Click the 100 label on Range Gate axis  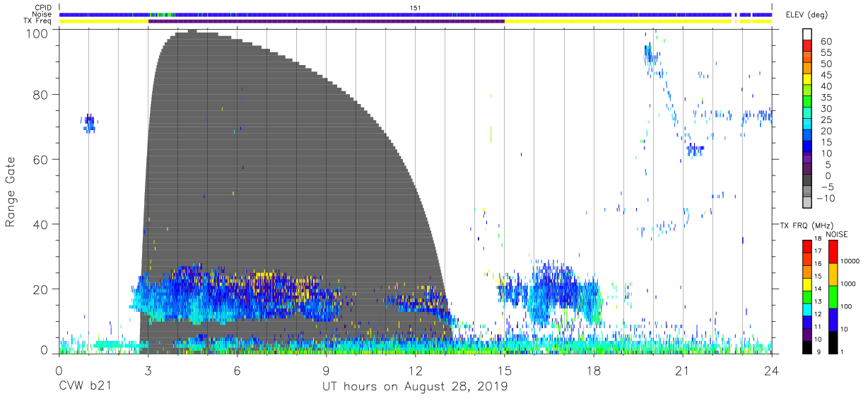(x=37, y=33)
